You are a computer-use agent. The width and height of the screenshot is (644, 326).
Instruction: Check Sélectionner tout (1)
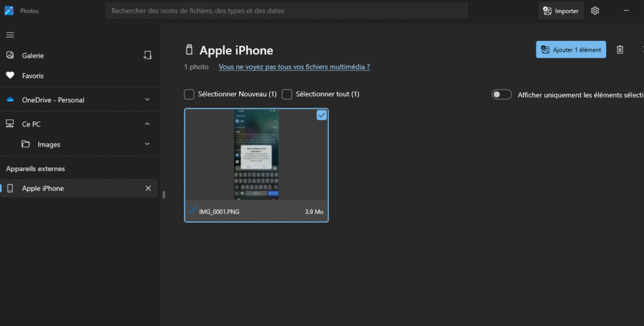pyautogui.click(x=287, y=94)
